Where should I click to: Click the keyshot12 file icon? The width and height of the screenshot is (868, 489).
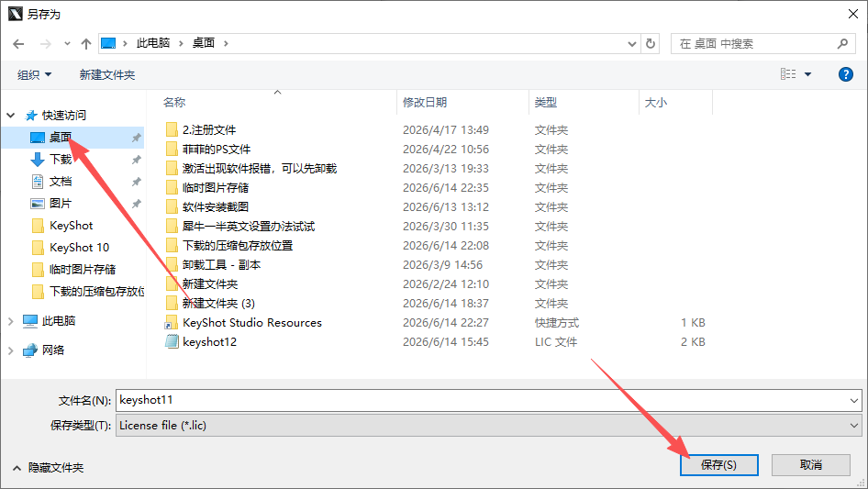[x=172, y=341]
